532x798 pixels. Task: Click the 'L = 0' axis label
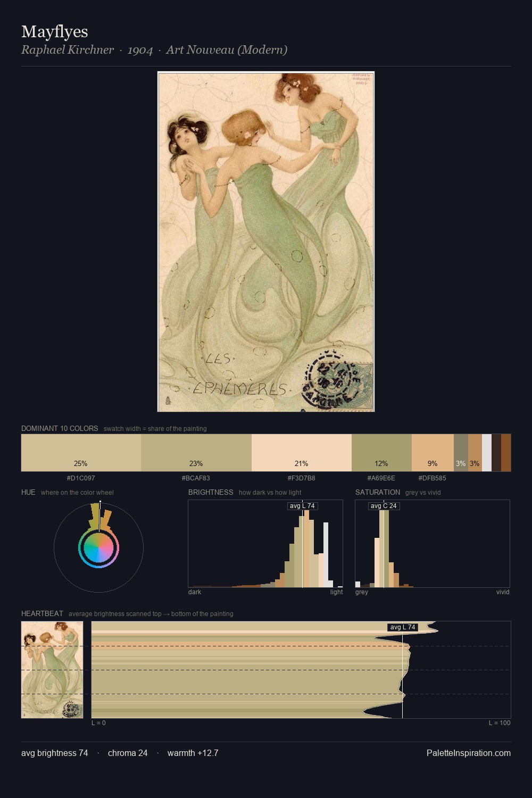pos(98,723)
